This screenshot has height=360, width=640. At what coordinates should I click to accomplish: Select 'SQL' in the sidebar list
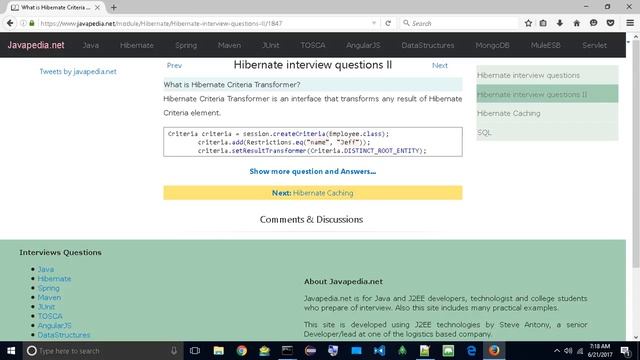[x=547, y=132]
